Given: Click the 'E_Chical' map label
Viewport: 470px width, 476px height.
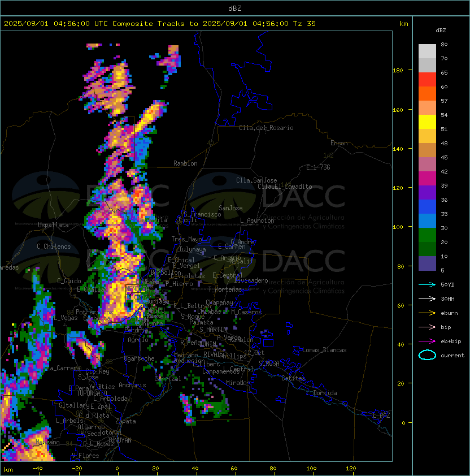Looking at the screenshot, I should [181, 260].
